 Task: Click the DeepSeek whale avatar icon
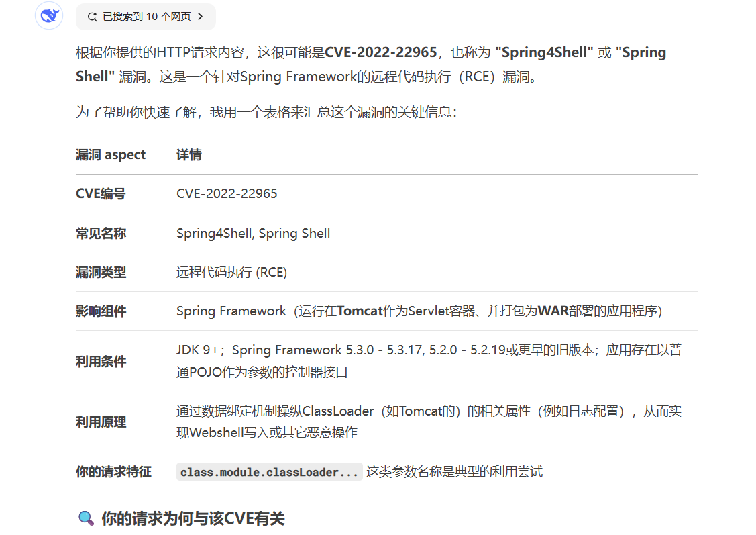(x=49, y=16)
